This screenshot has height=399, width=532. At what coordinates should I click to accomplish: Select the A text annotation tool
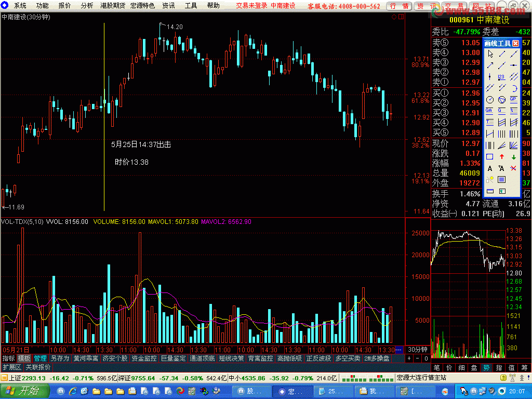click(x=490, y=168)
